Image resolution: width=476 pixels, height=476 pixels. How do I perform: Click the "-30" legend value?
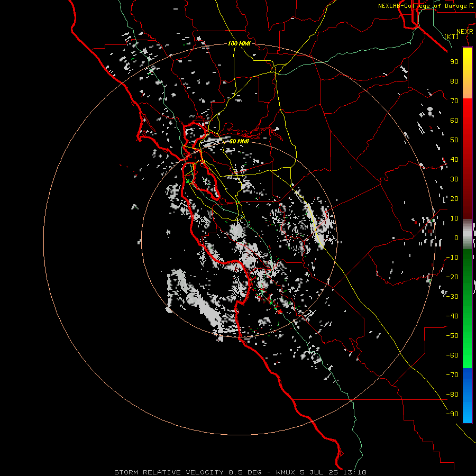[452, 297]
